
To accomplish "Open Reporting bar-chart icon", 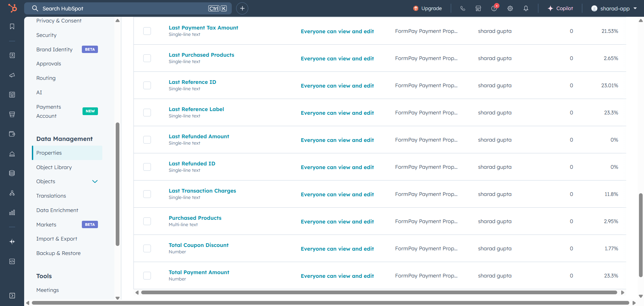I will pos(12,212).
